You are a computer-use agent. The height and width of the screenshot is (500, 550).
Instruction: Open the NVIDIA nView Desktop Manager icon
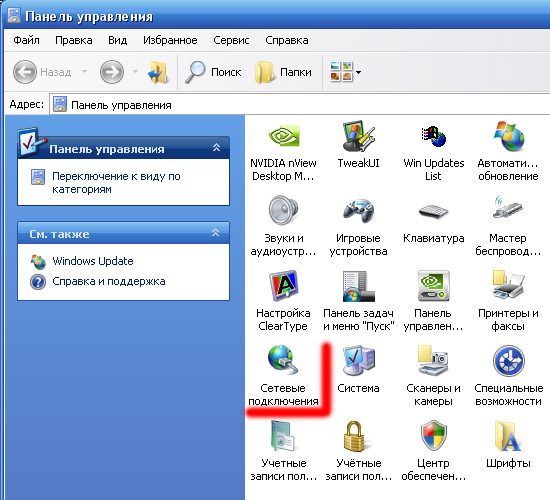(283, 136)
